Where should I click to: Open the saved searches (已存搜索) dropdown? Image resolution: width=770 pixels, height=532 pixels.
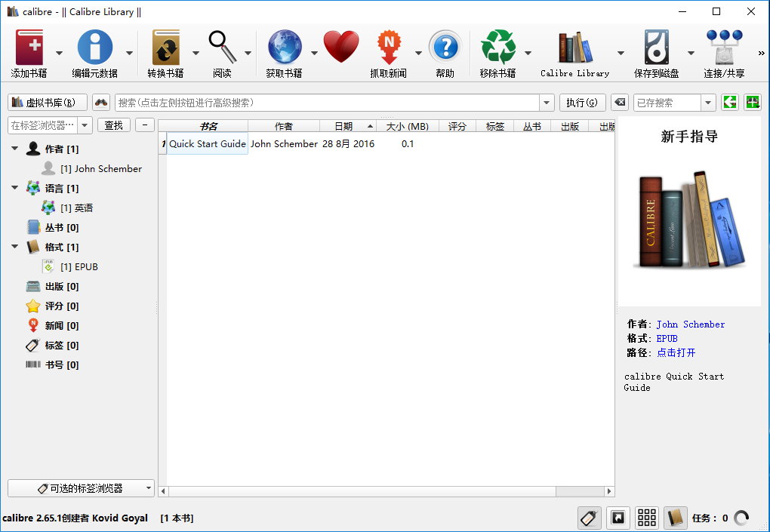(x=708, y=103)
